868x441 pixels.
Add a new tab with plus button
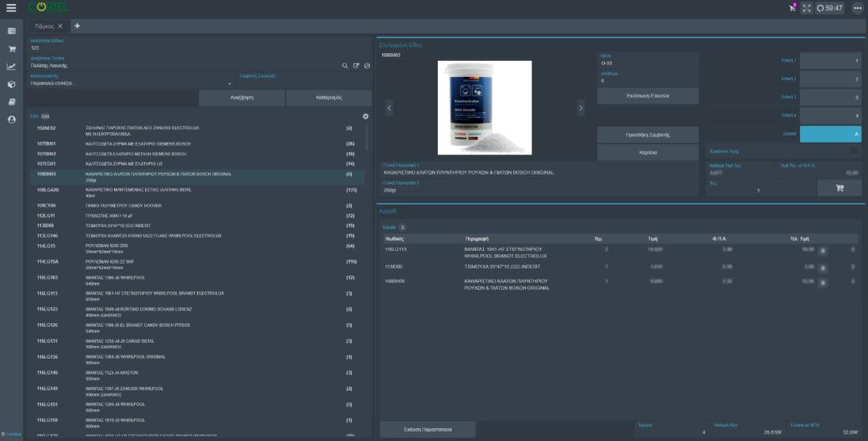tap(78, 26)
